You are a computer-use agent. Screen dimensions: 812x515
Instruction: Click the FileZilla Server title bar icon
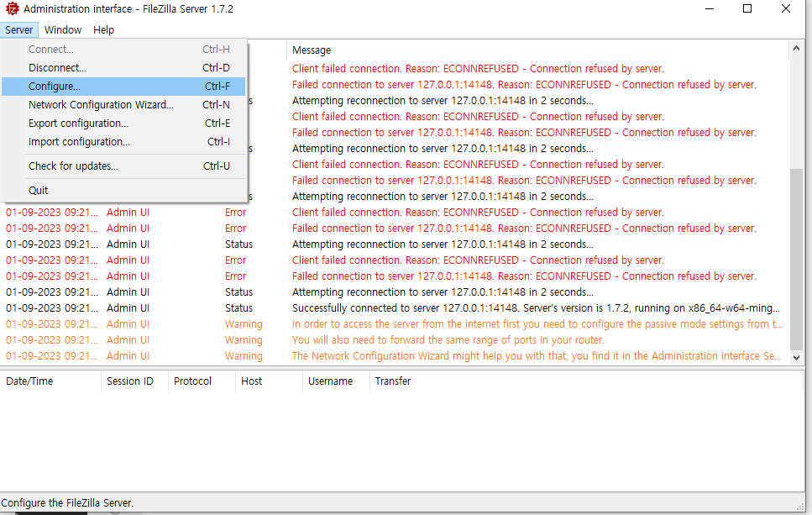[x=13, y=8]
